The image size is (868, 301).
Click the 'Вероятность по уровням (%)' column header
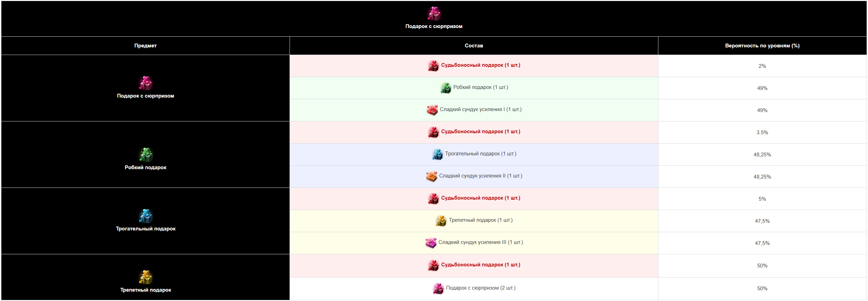pyautogui.click(x=762, y=46)
